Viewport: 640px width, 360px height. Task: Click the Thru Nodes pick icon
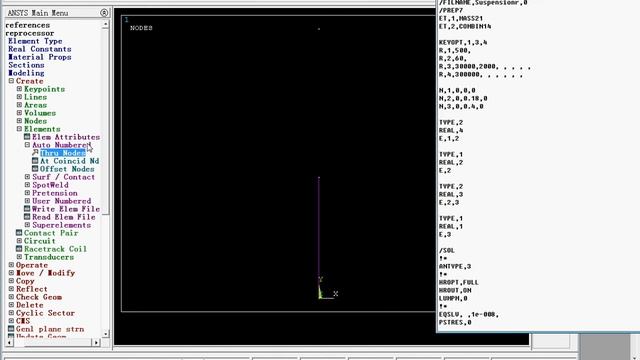[35, 153]
